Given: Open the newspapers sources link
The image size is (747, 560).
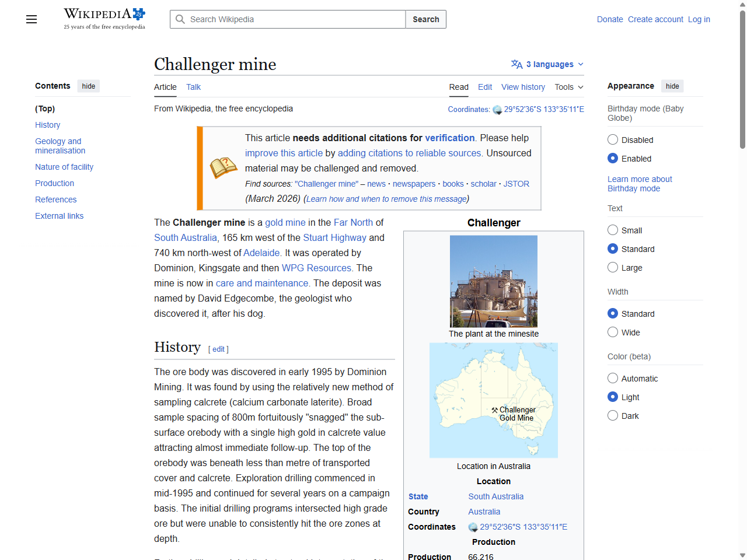Looking at the screenshot, I should (x=414, y=184).
